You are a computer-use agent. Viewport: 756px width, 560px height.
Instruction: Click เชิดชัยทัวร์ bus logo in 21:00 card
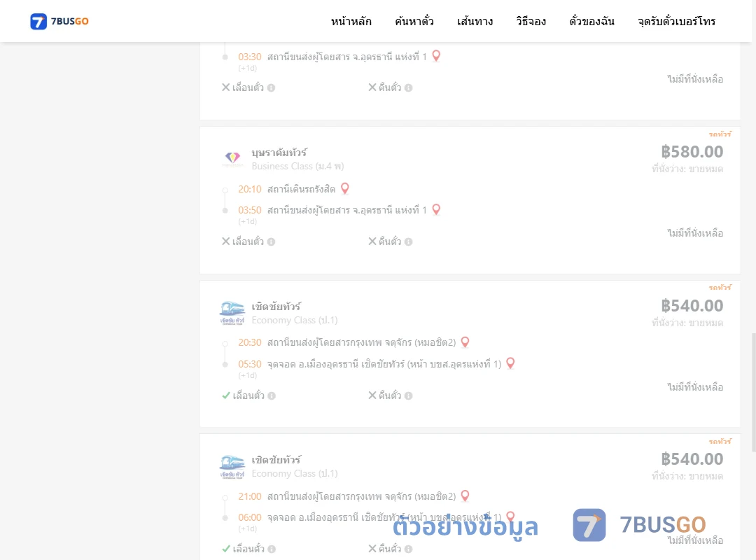232,466
